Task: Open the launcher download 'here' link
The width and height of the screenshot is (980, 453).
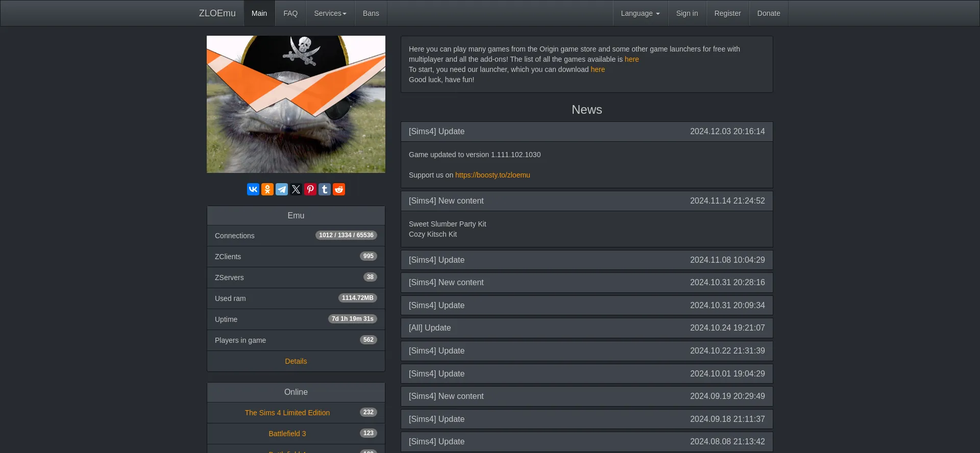Action: point(598,69)
